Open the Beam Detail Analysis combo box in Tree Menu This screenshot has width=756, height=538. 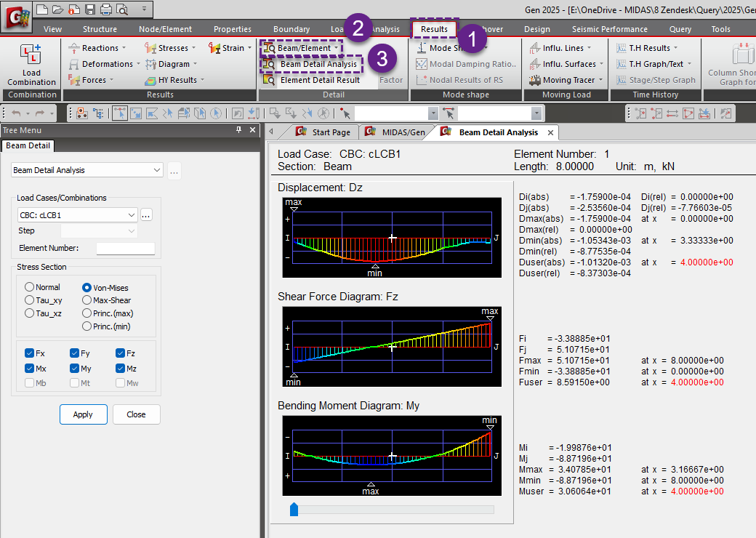(87, 170)
